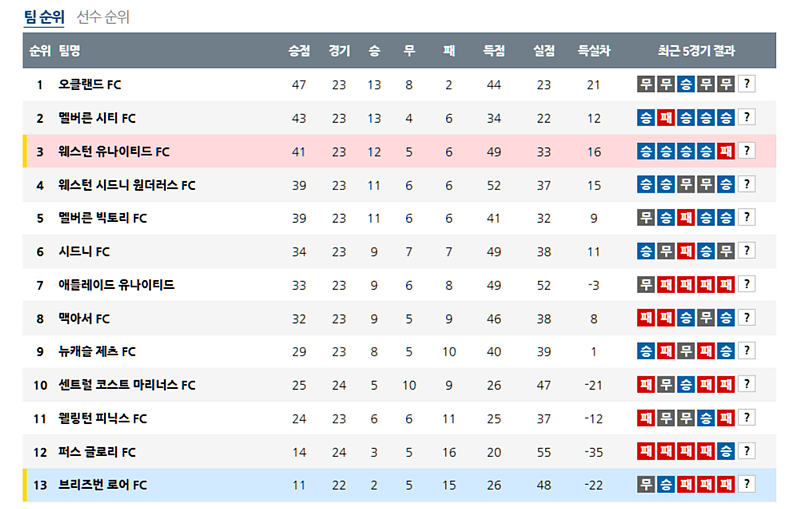Image resolution: width=800 pixels, height=509 pixels.
Task: Click the 최근 5경기 결과 column header
Action: click(696, 51)
